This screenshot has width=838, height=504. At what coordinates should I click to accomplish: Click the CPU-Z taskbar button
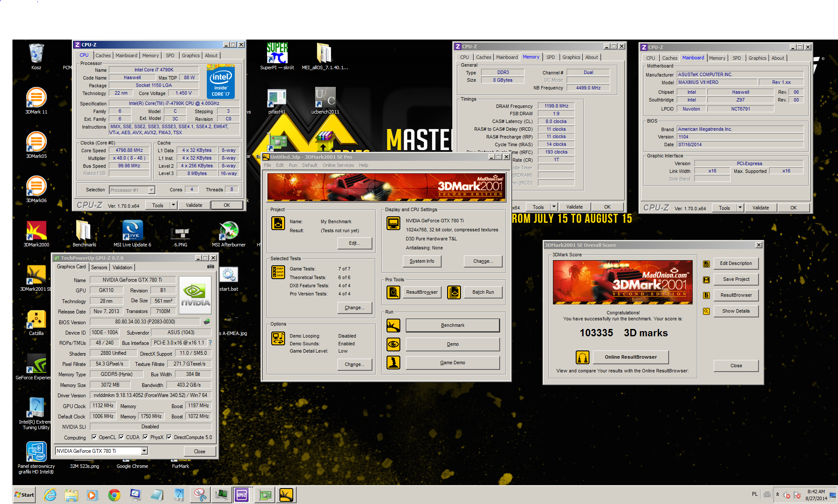242,495
